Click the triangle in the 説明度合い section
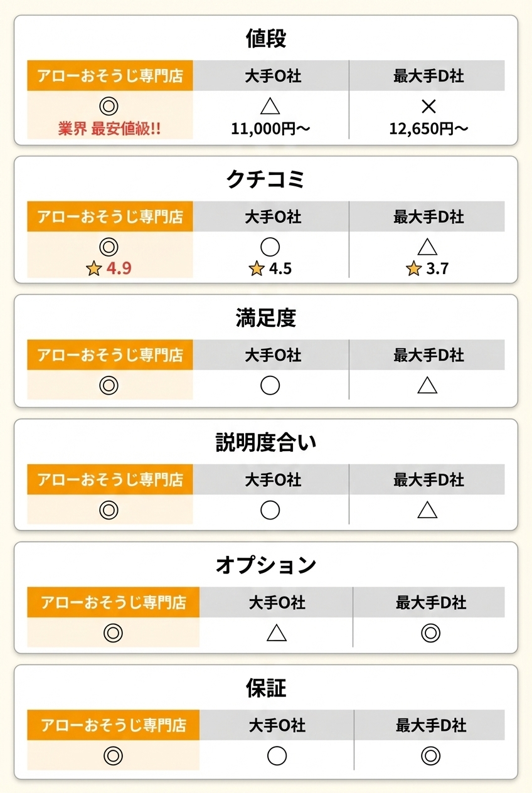Screen dimensions: 532x793 (x=427, y=510)
